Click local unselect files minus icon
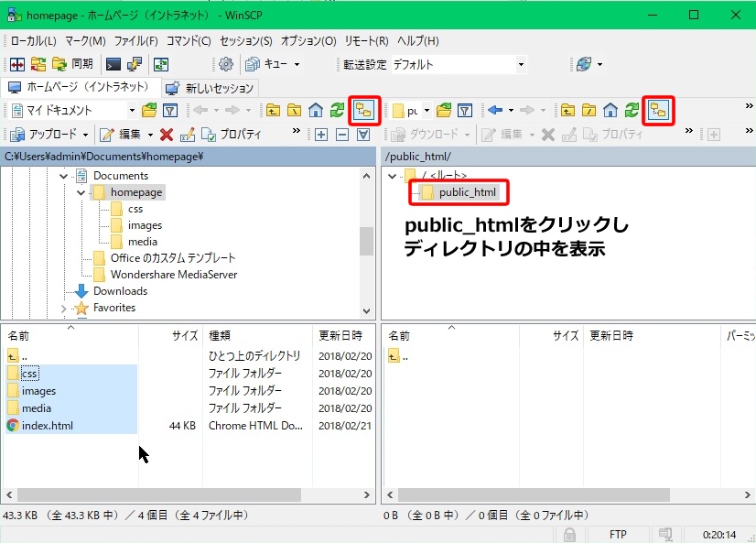 342,135
